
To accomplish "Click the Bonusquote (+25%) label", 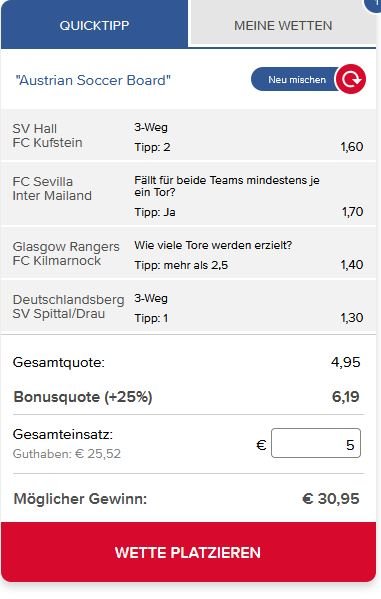I will [x=83, y=397].
